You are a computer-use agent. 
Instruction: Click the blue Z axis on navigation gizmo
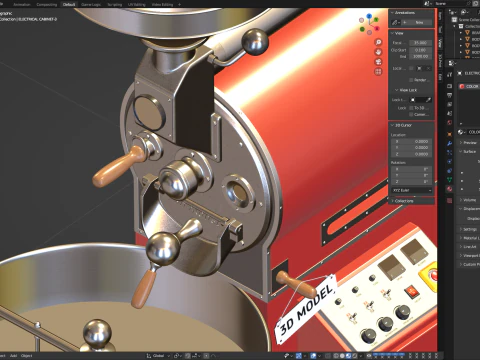click(369, 16)
